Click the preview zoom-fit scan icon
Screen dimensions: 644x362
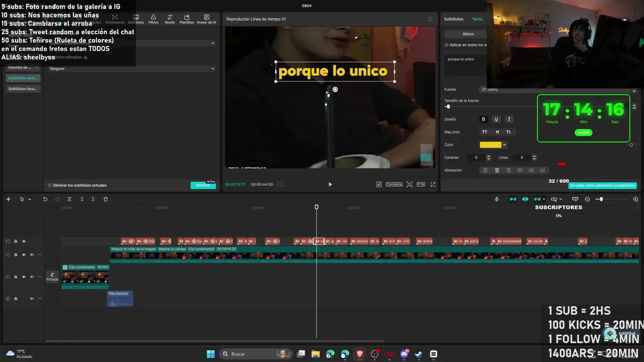click(410, 185)
